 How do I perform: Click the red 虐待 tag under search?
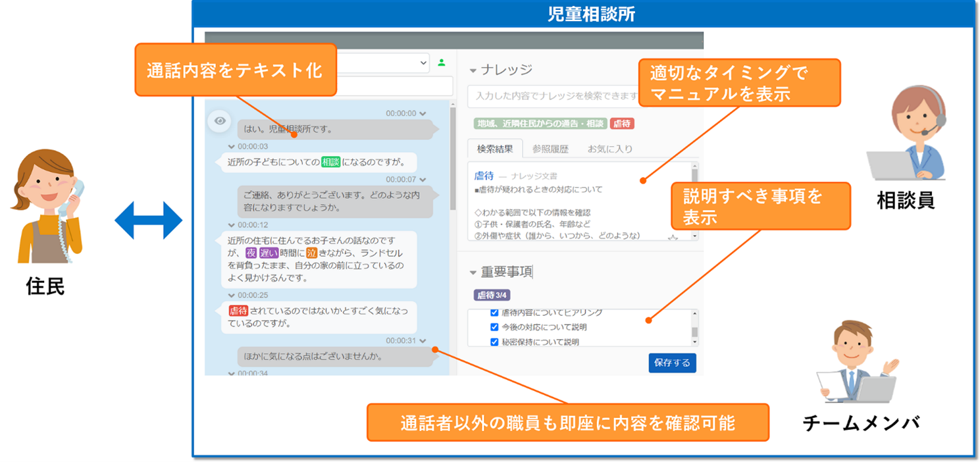click(x=622, y=123)
